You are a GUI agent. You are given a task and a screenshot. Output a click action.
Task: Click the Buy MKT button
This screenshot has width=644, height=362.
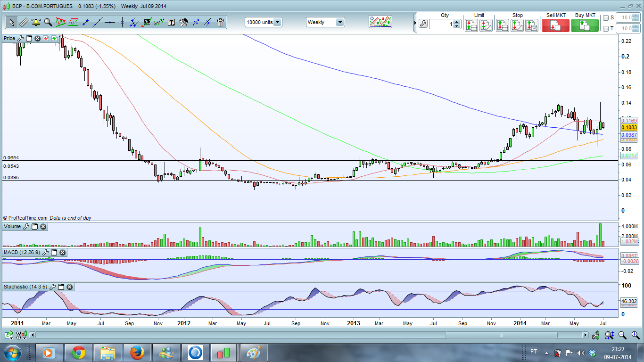coord(585,25)
